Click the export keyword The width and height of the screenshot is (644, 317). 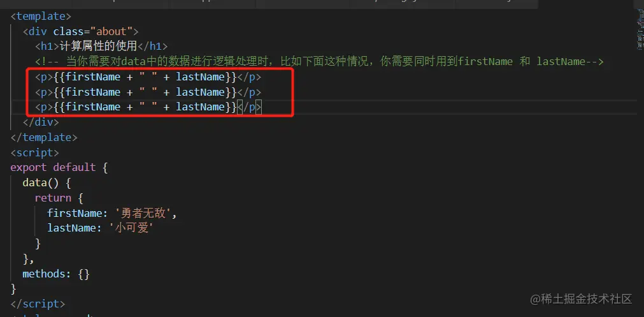(28, 168)
